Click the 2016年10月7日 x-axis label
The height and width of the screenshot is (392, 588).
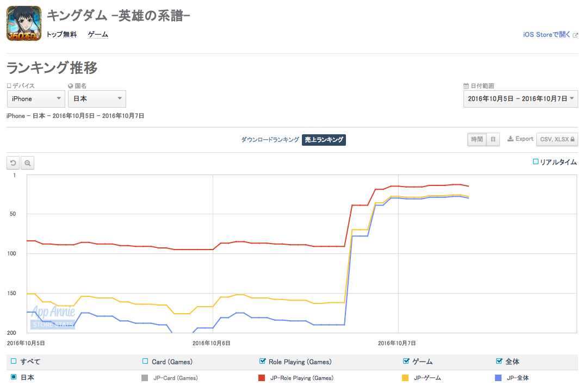(397, 343)
